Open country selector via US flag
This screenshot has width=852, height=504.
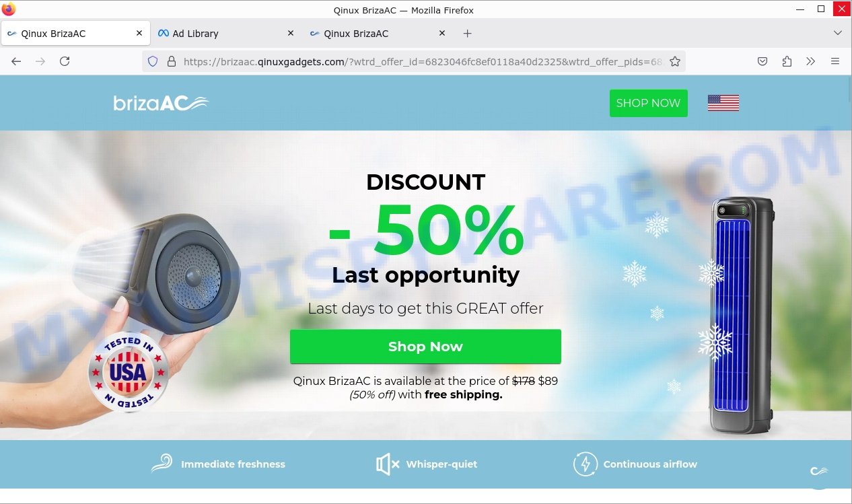723,103
